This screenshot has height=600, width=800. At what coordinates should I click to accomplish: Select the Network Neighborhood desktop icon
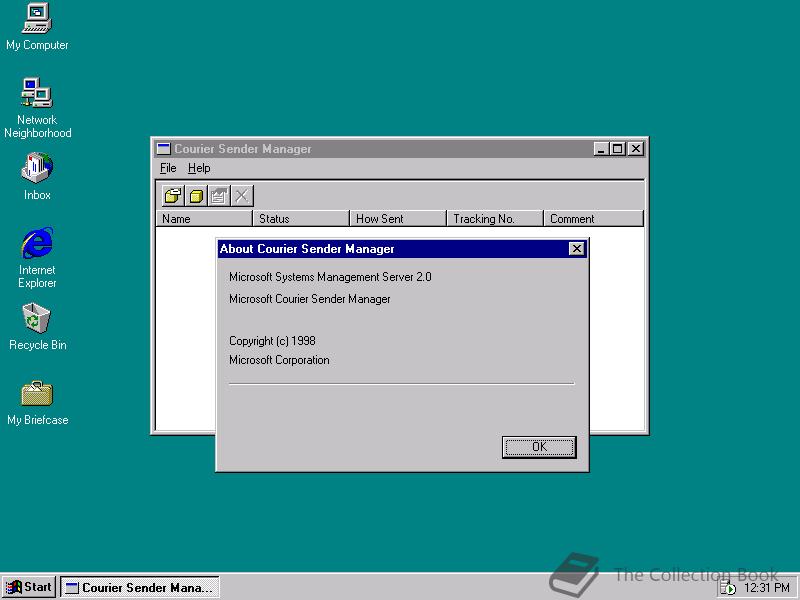tap(37, 108)
